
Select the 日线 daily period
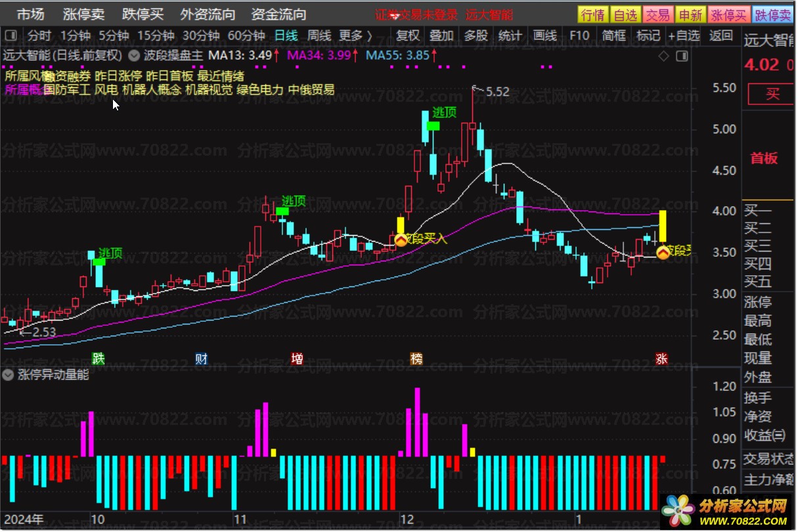(x=286, y=35)
